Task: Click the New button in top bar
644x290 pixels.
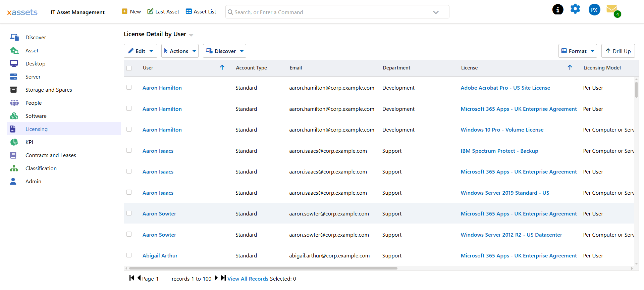Action: 131,11
